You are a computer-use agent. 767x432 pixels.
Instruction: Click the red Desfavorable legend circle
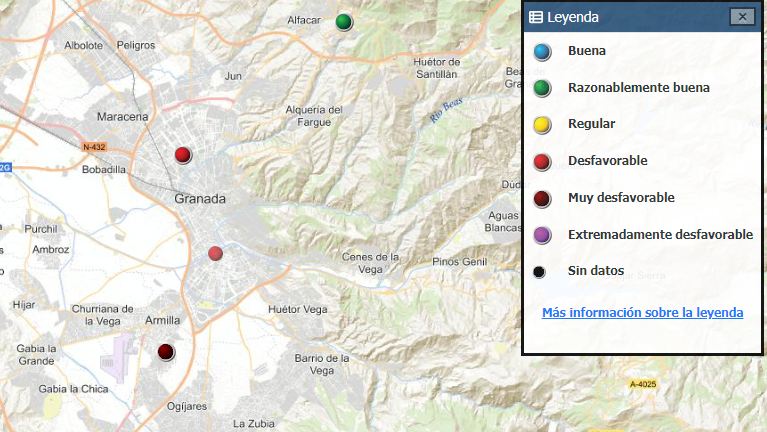pos(541,162)
